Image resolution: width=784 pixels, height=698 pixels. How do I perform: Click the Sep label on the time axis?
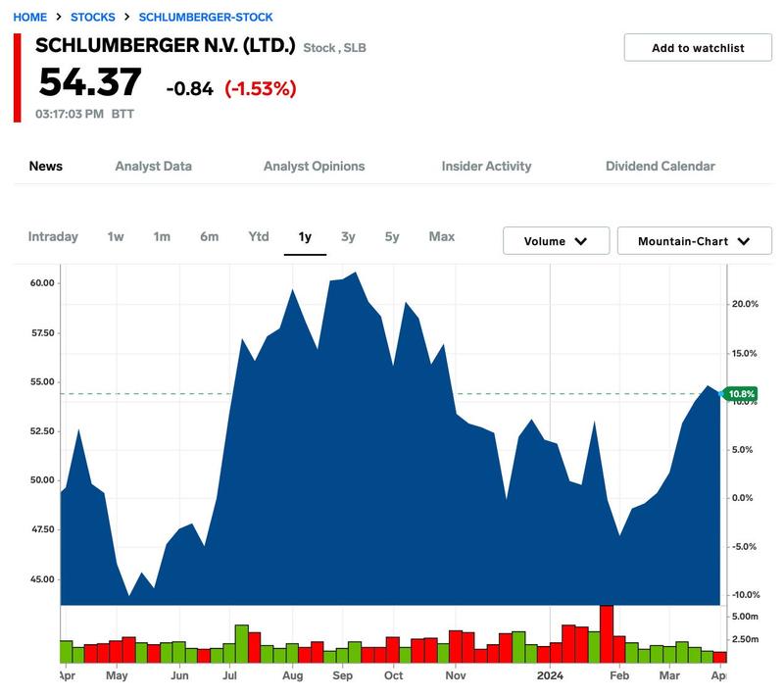click(x=342, y=675)
